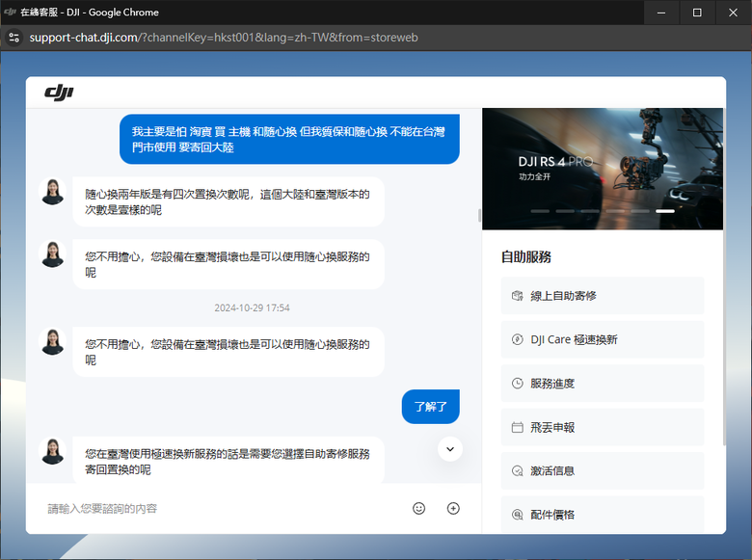
Task: Select the active last carousel indicator dash
Action: pyautogui.click(x=664, y=211)
